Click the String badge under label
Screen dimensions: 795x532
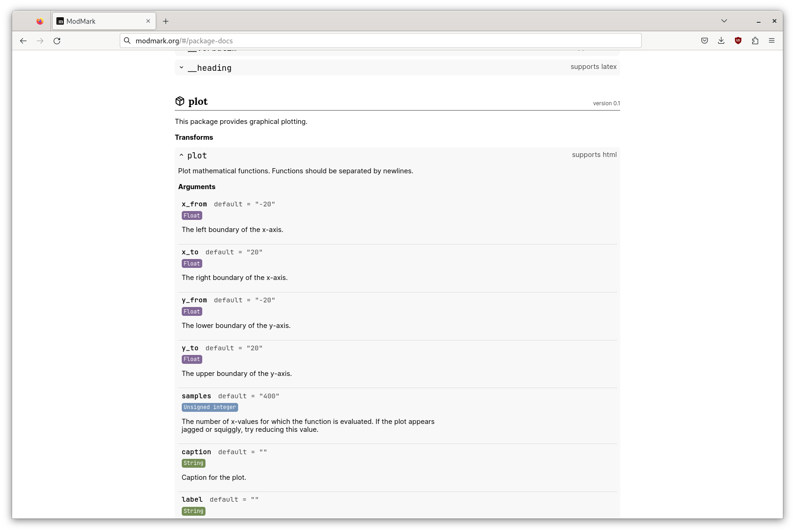click(193, 511)
